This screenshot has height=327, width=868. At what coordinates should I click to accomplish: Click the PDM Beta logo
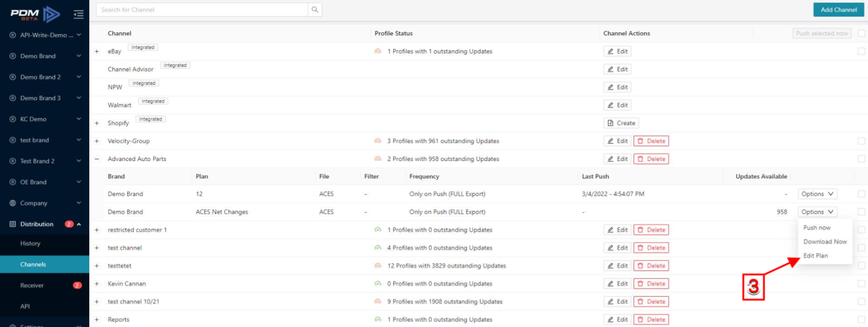[35, 14]
